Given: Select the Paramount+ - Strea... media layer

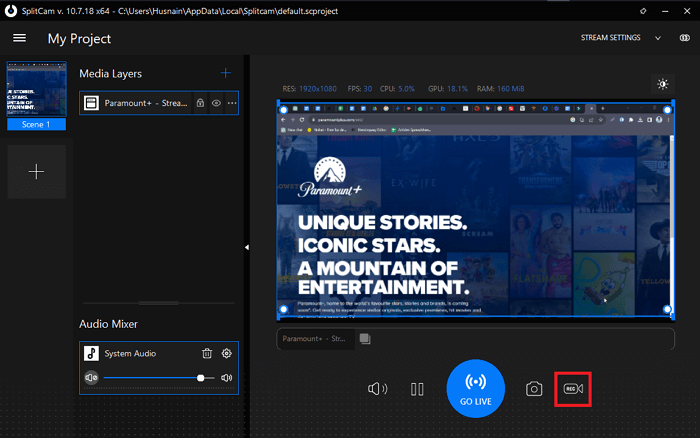Looking at the screenshot, I should click(159, 103).
